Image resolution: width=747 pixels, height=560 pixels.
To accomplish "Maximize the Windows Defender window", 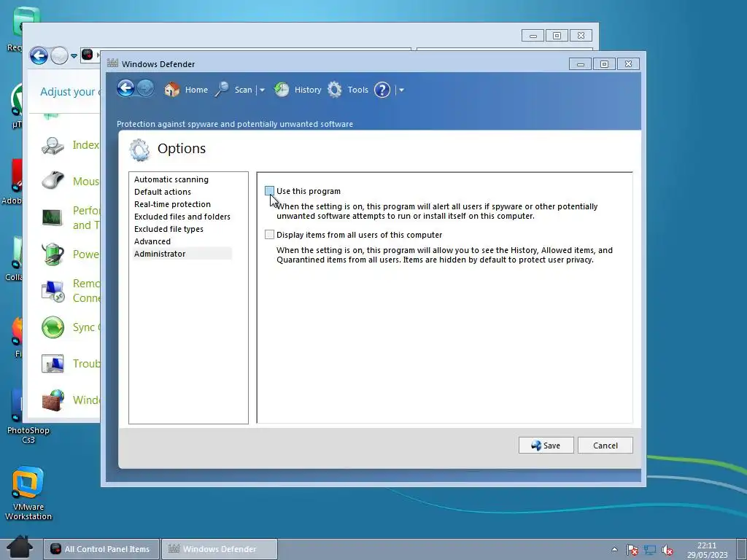I will [604, 64].
